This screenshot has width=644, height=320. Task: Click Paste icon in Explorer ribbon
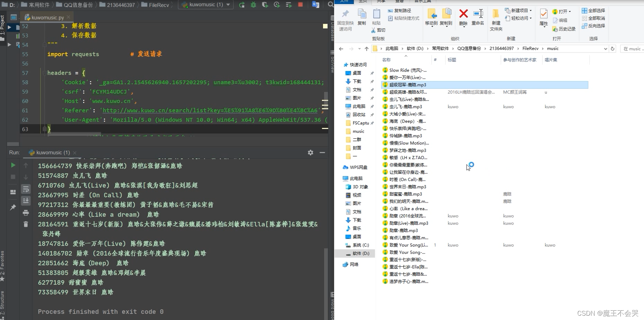(x=376, y=17)
